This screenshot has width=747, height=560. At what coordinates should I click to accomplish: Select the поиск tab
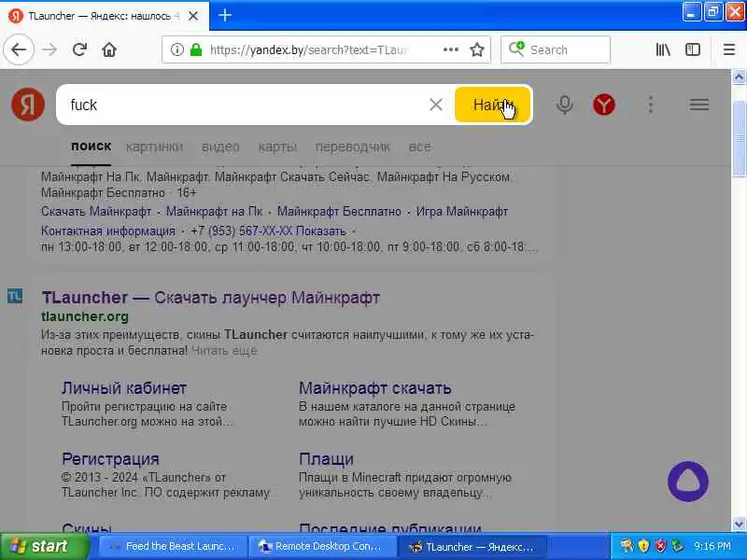point(91,147)
